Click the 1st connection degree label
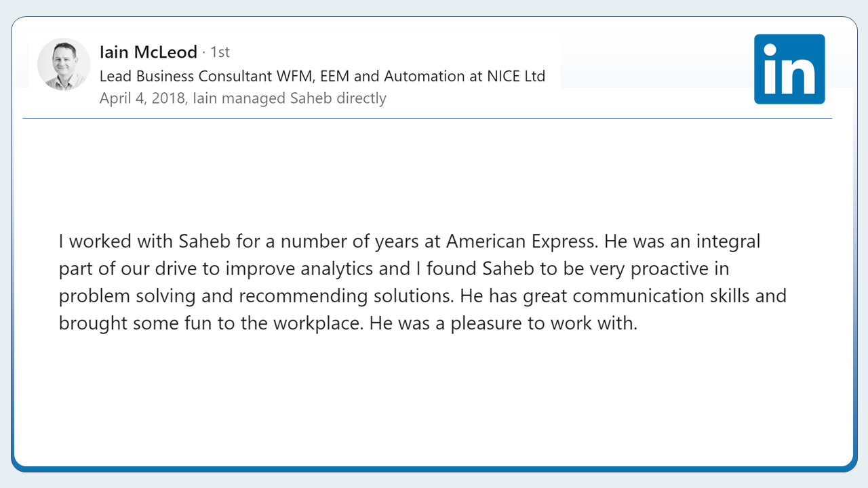 (220, 52)
